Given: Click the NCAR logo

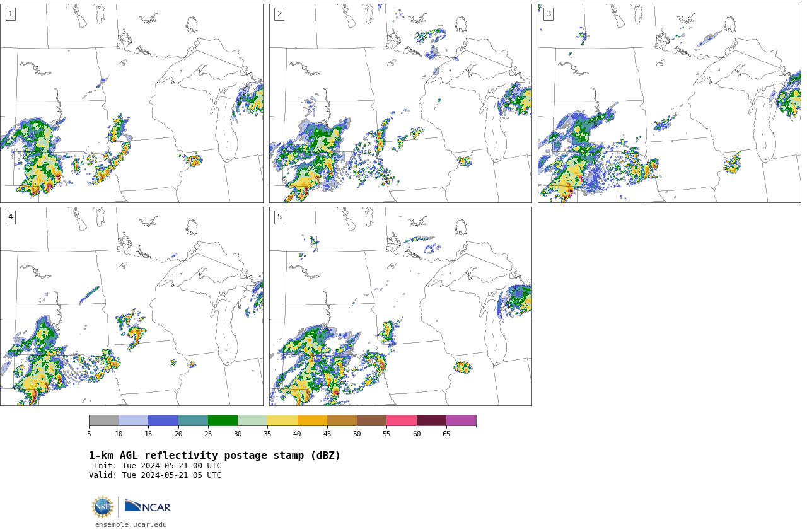Looking at the screenshot, I should (x=148, y=506).
